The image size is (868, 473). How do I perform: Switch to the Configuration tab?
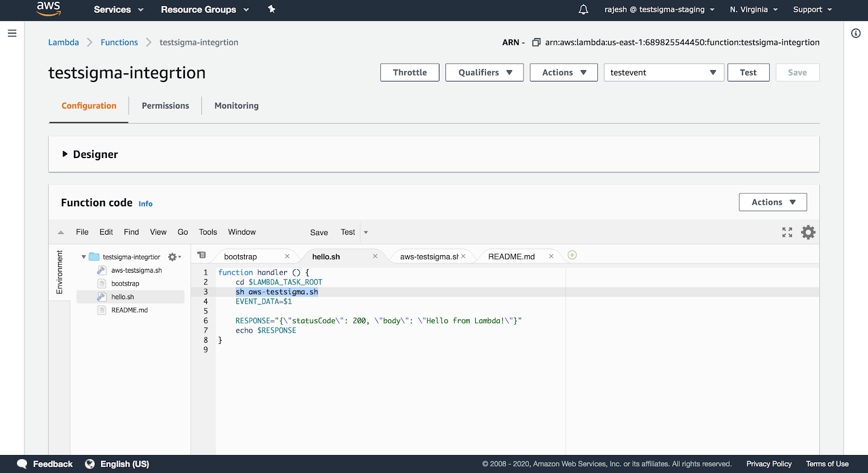pyautogui.click(x=89, y=106)
